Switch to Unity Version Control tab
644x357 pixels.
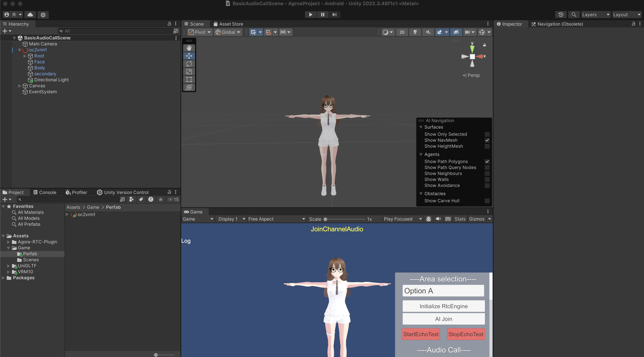pyautogui.click(x=123, y=192)
